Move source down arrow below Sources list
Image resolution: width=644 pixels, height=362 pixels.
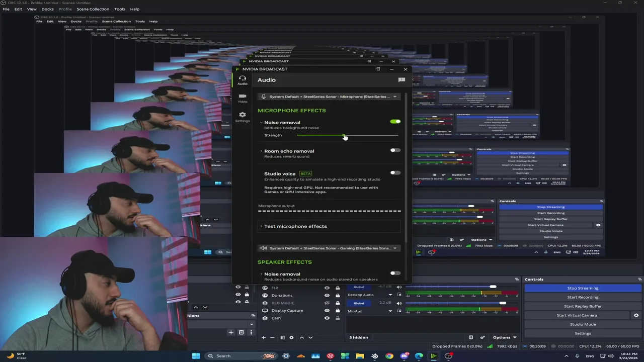tap(310, 337)
